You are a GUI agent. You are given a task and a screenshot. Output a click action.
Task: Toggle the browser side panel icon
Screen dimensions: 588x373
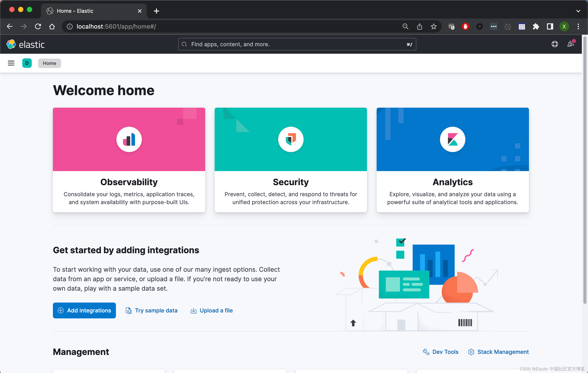[550, 26]
